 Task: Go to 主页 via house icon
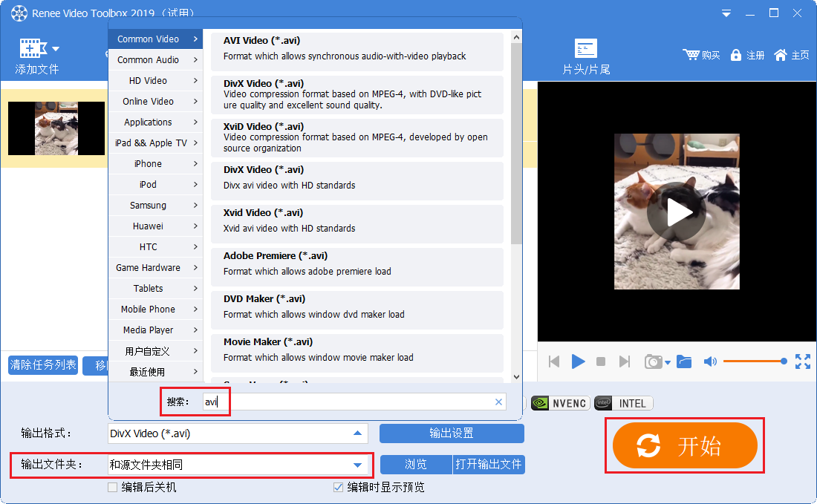click(x=780, y=55)
